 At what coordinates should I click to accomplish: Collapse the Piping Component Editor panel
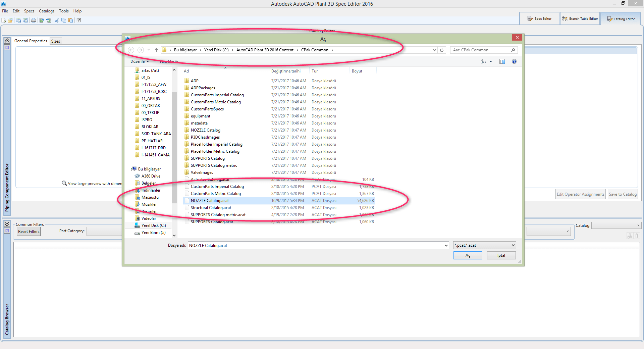pyautogui.click(x=7, y=41)
